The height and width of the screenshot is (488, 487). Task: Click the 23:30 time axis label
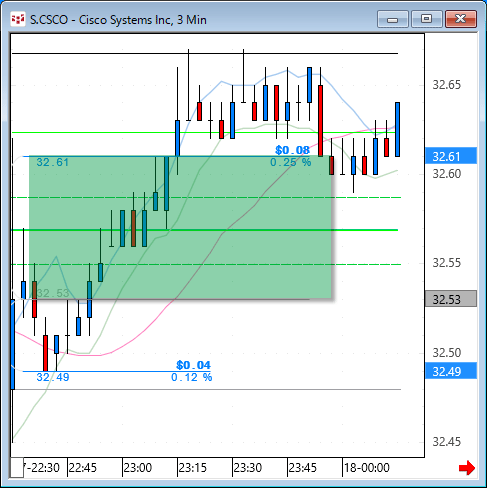pos(248,468)
